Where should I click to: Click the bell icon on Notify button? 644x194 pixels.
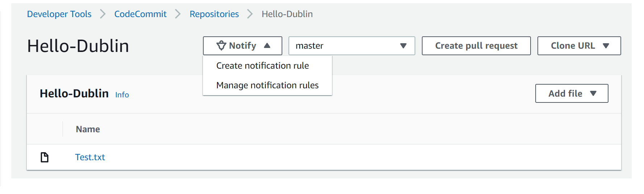(221, 46)
